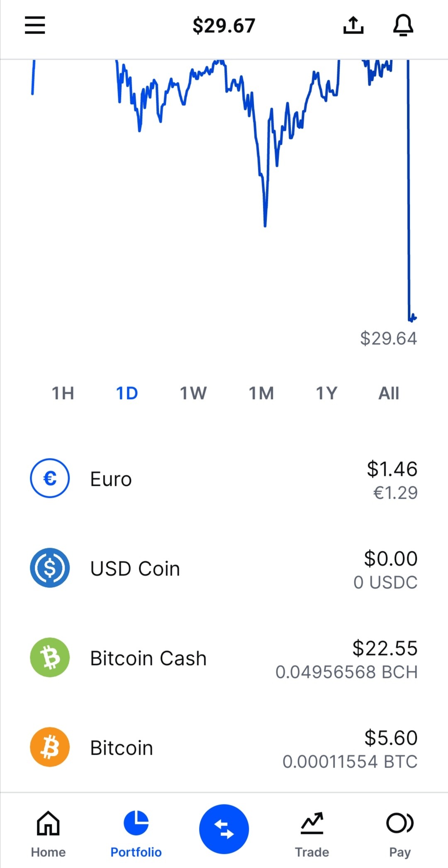
Task: Select the 1H chart range
Action: [x=63, y=393]
